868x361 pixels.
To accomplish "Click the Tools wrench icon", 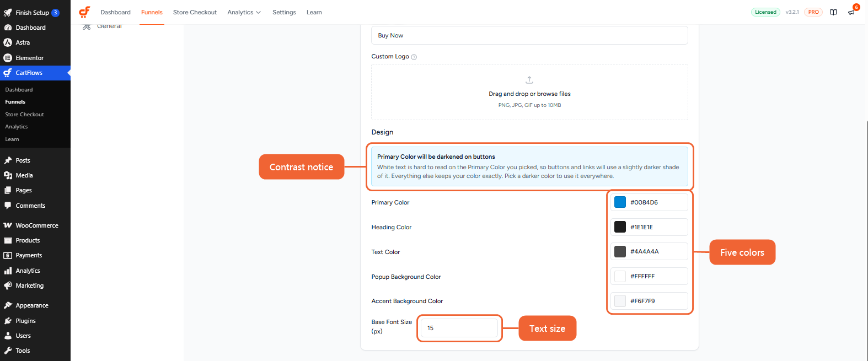I will coord(8,351).
